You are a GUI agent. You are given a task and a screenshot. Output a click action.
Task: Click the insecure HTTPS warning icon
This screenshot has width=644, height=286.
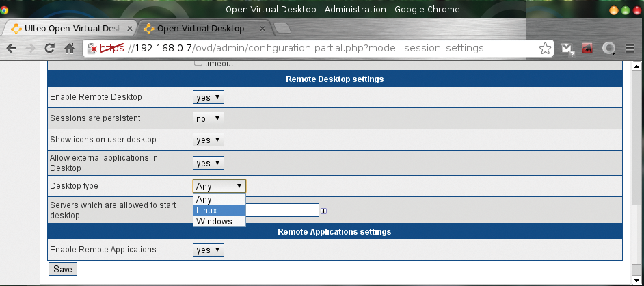click(x=93, y=49)
